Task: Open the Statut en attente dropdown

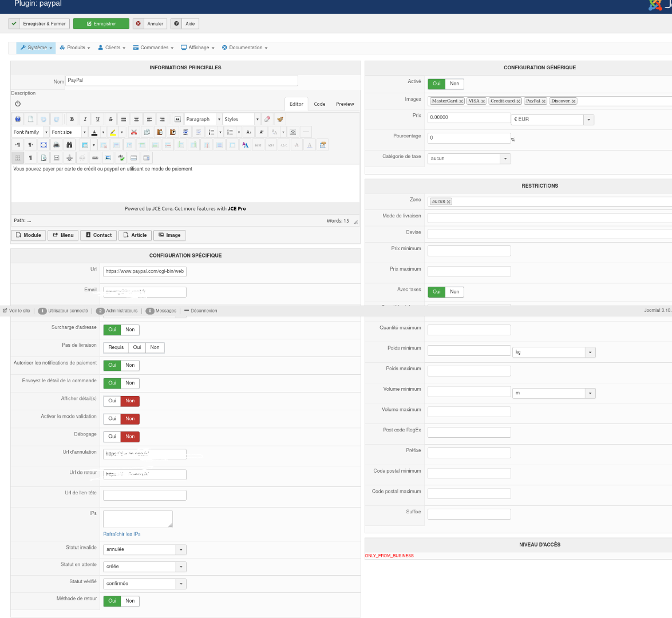Action: tap(145, 566)
